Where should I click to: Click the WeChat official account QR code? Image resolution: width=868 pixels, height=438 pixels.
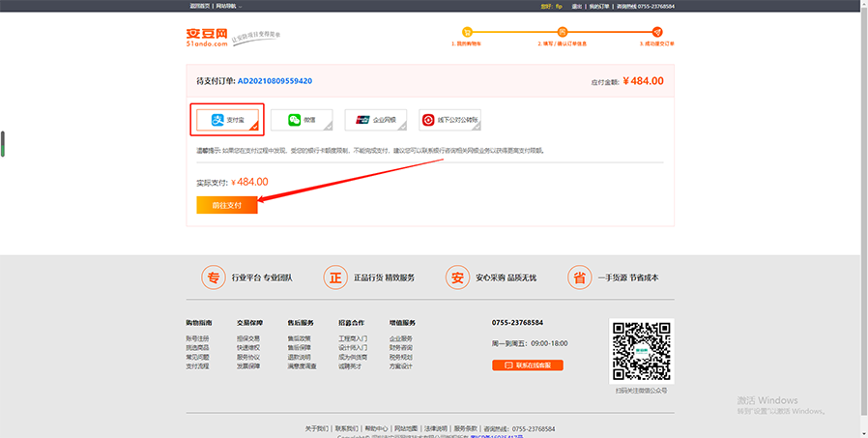click(642, 351)
